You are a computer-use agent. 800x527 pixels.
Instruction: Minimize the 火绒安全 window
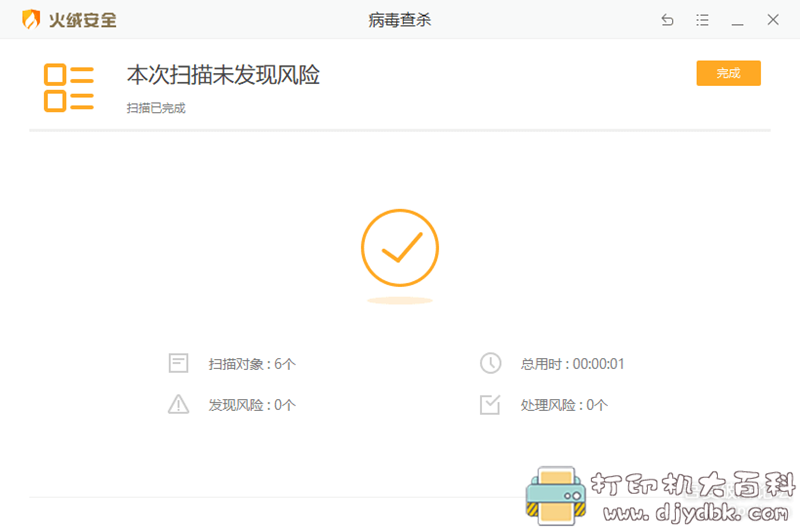pos(737,23)
